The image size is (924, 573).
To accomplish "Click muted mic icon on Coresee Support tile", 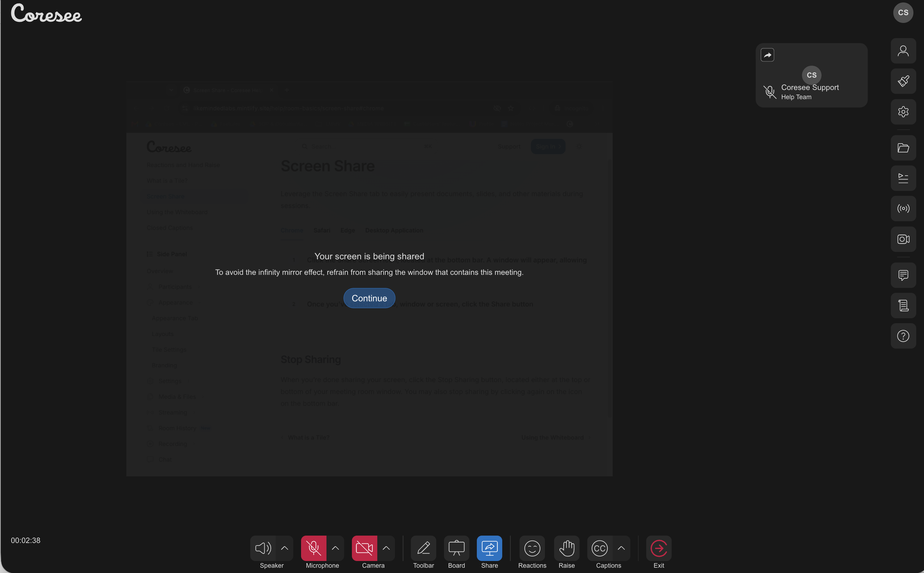I will [x=769, y=92].
